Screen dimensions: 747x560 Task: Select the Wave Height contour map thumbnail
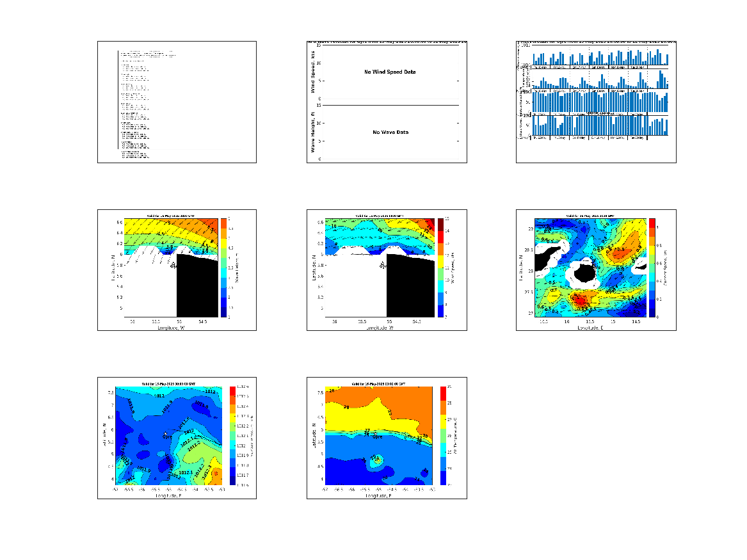click(177, 270)
